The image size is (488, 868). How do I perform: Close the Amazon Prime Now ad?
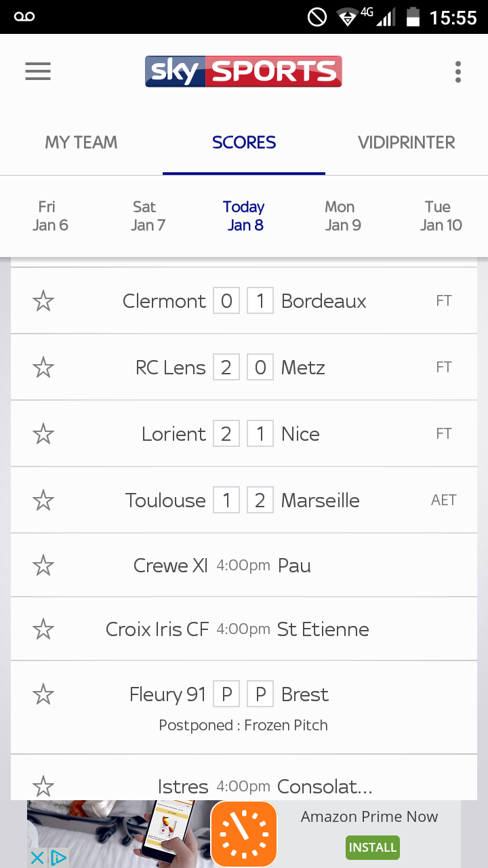click(37, 858)
